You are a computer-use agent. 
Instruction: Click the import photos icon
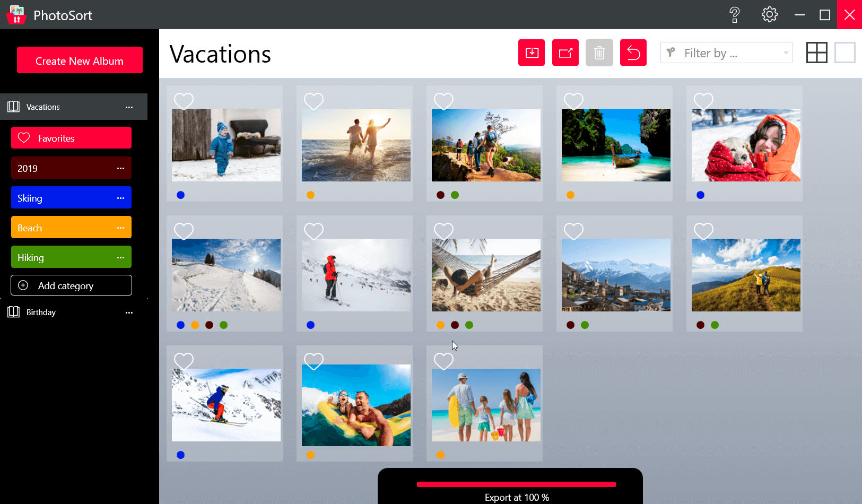[531, 53]
